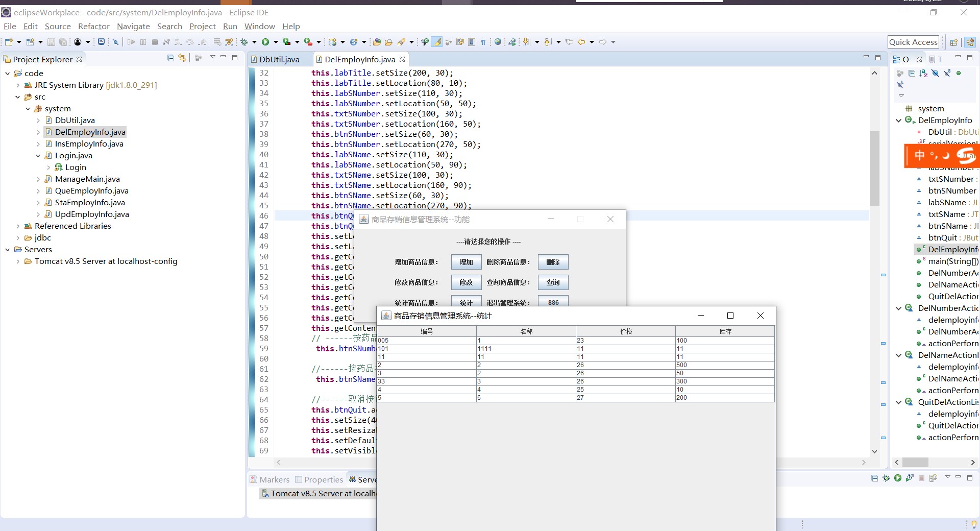980x531 pixels.
Task: Sort Outline members alphabetically
Action: coord(923,73)
